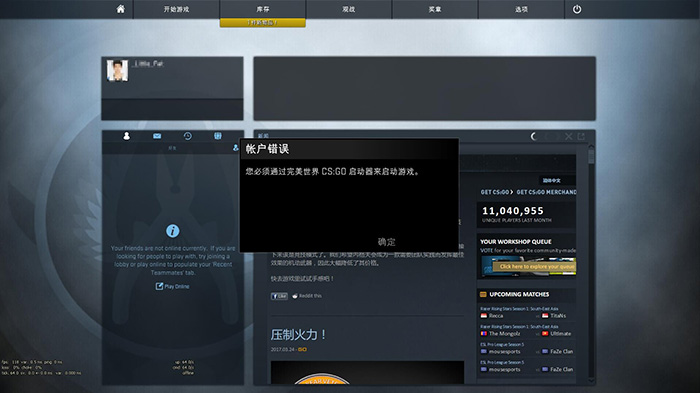Screen dimensions: 700x393
Task: Click the Reddit this link
Action: [x=307, y=296]
